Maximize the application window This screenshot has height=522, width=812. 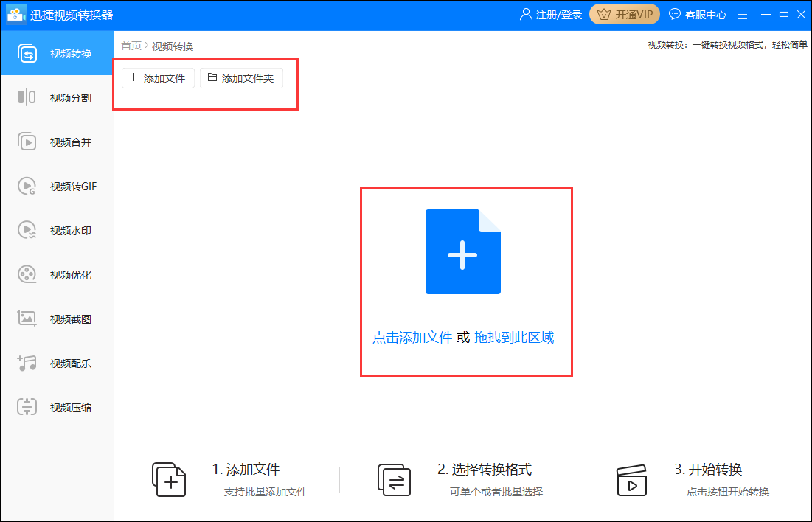pyautogui.click(x=784, y=15)
